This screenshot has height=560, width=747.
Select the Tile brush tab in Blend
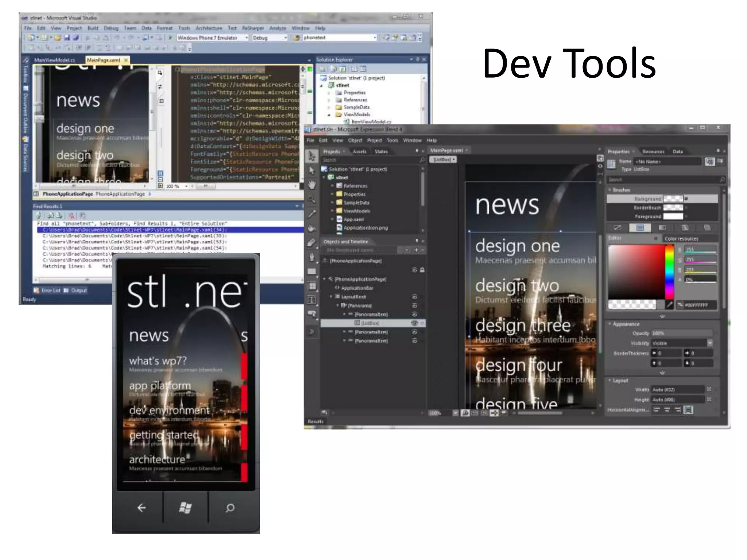tap(685, 227)
